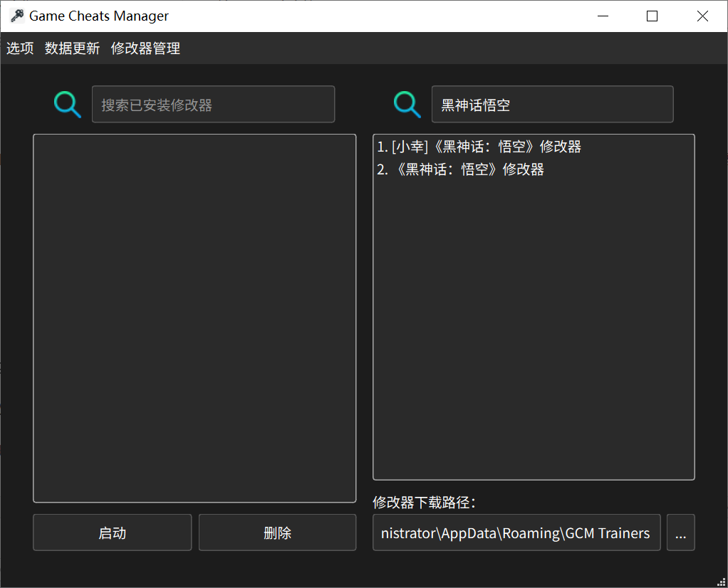Click the search box containing 黑神话悟空

click(552, 105)
